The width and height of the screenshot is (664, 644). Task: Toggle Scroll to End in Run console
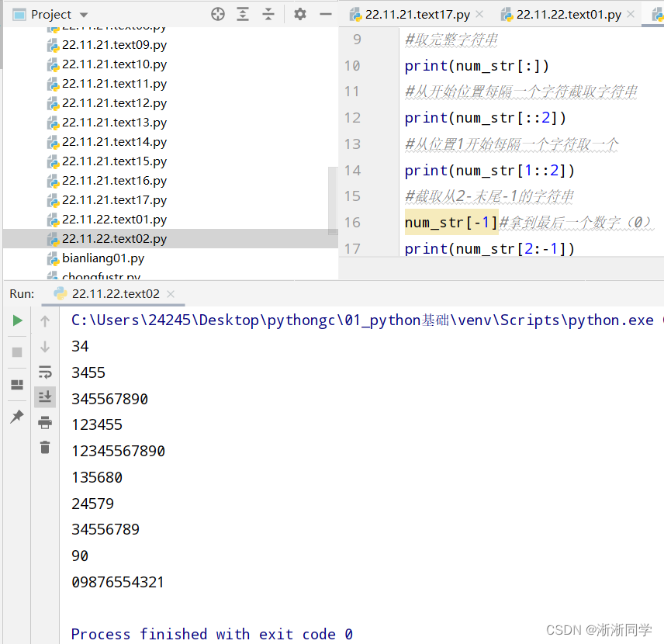[45, 396]
